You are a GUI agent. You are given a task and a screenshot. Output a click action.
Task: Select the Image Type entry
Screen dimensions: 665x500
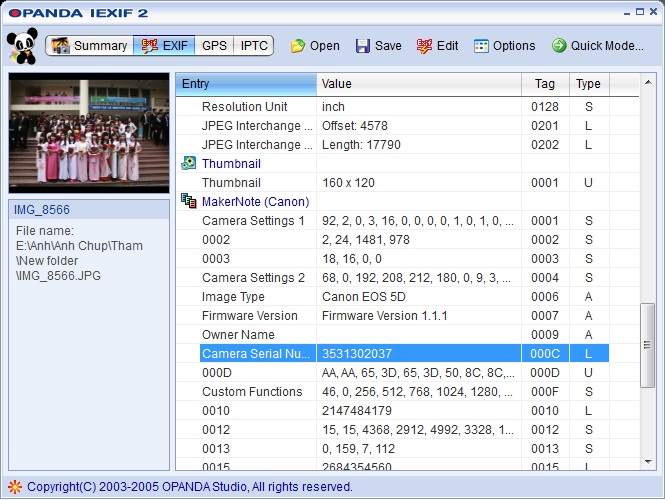coord(233,297)
